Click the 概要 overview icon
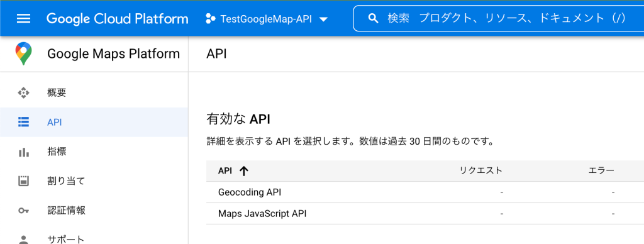This screenshot has height=244, width=644. (x=23, y=93)
